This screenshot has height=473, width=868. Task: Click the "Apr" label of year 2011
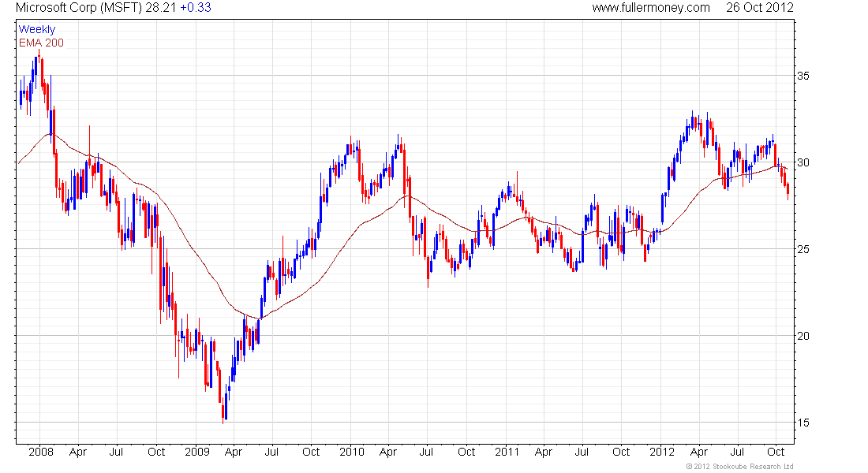544,453
